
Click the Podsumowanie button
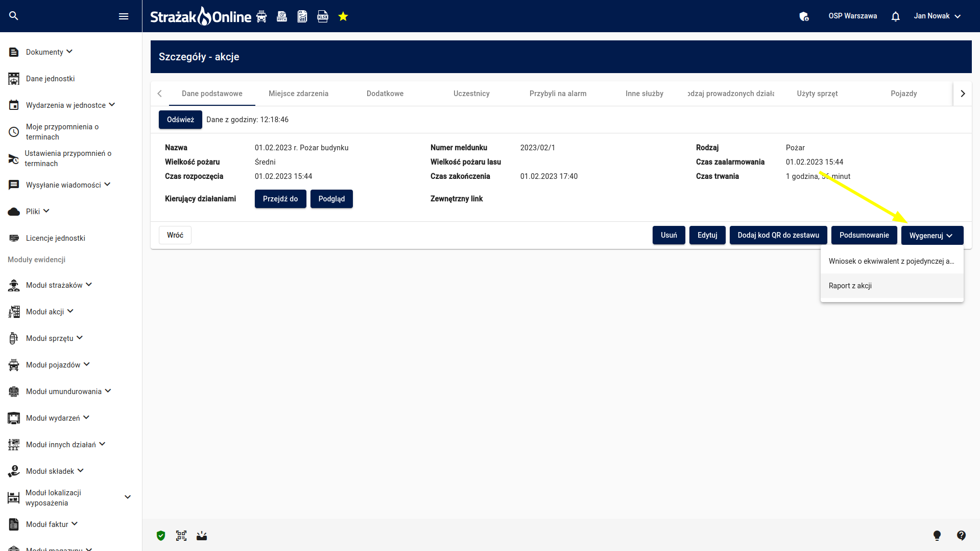pyautogui.click(x=864, y=235)
